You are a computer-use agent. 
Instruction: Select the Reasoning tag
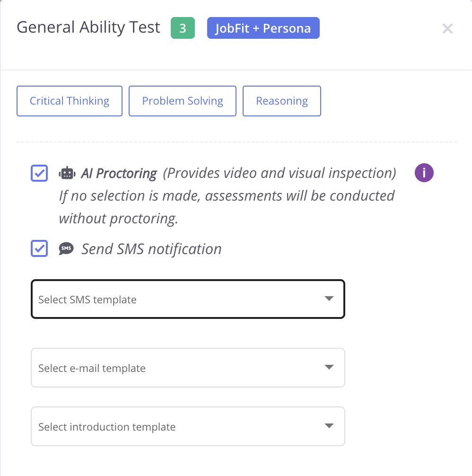pyautogui.click(x=282, y=101)
